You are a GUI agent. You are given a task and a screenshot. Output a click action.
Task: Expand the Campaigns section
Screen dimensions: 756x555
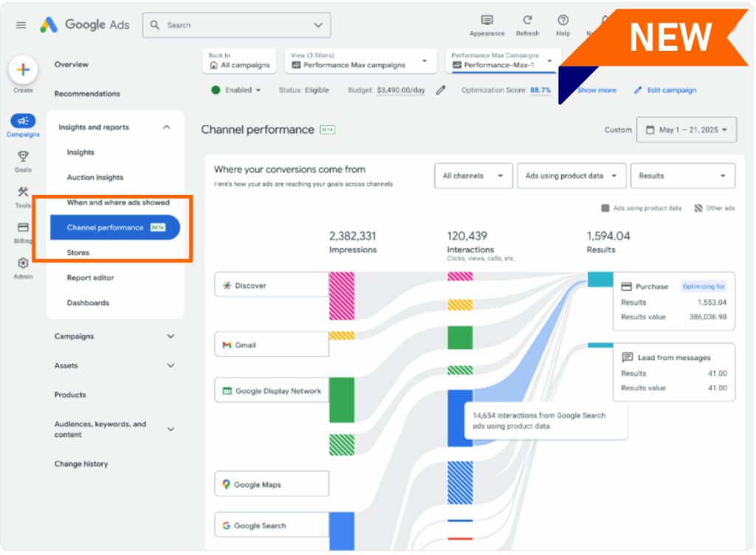pyautogui.click(x=171, y=337)
